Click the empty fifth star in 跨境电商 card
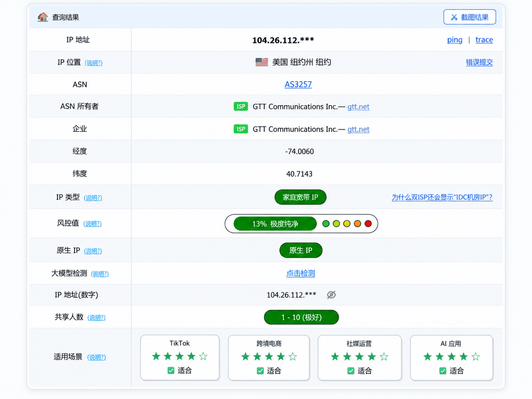The height and width of the screenshot is (399, 532). point(293,356)
